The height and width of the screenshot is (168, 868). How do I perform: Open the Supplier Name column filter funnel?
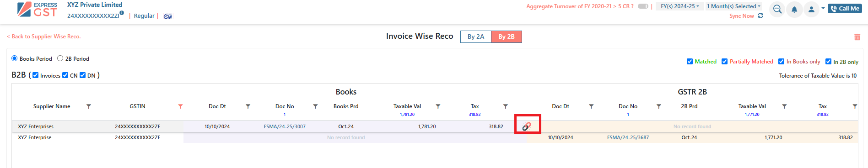click(x=89, y=106)
